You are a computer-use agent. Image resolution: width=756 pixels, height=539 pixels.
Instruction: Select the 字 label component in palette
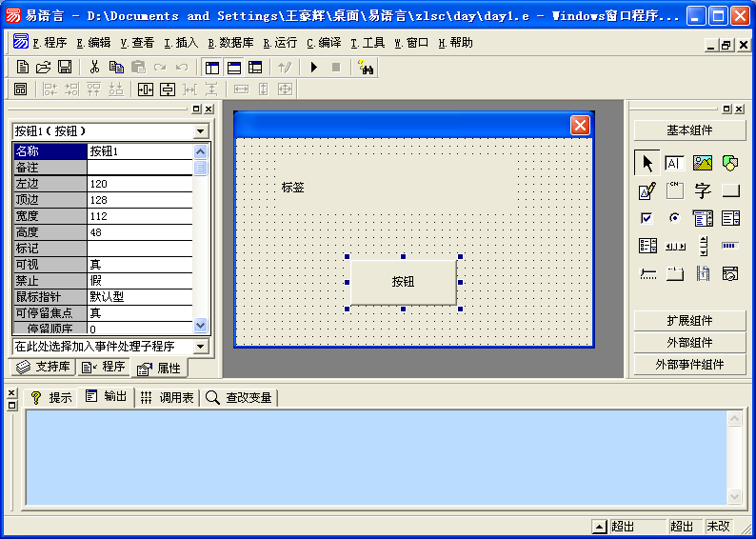point(703,190)
